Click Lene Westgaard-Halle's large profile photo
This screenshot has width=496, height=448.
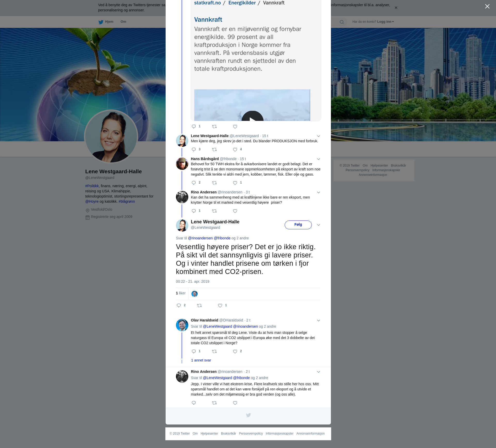point(111,137)
